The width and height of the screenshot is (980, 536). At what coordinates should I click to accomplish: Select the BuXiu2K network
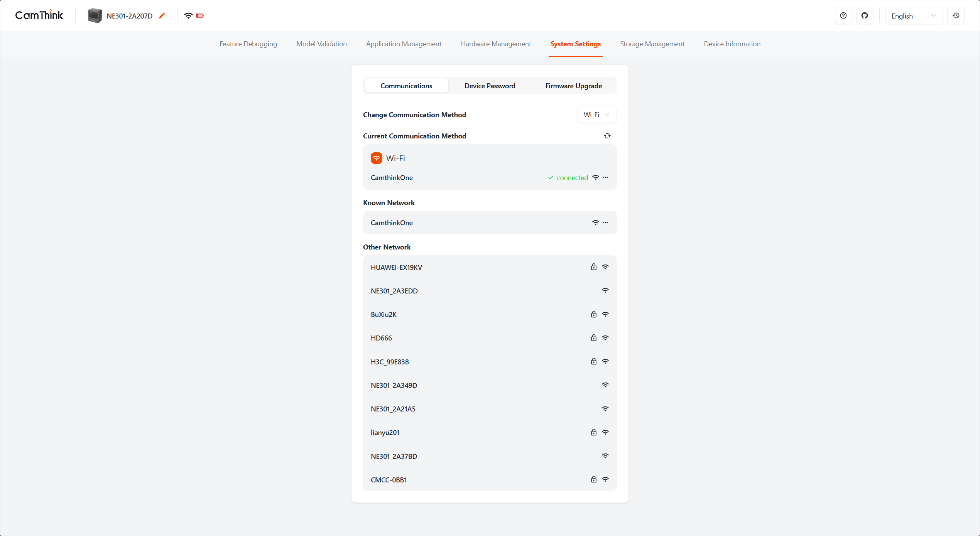tap(384, 314)
